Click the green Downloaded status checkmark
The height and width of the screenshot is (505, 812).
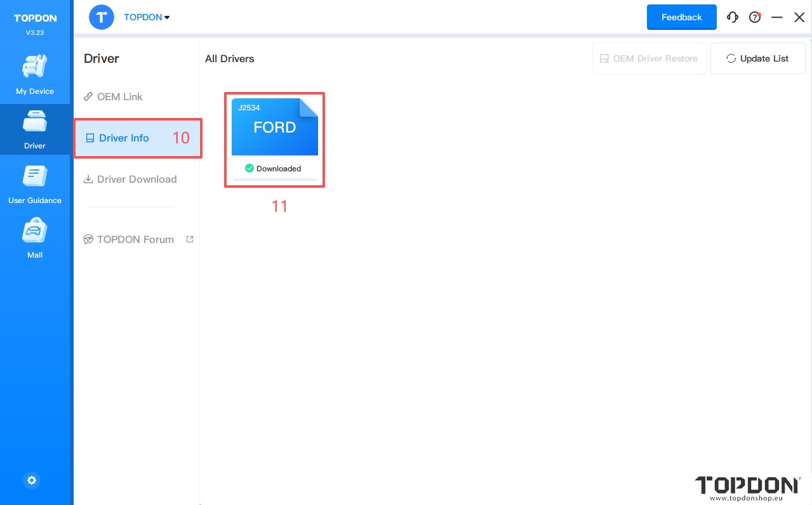click(250, 168)
